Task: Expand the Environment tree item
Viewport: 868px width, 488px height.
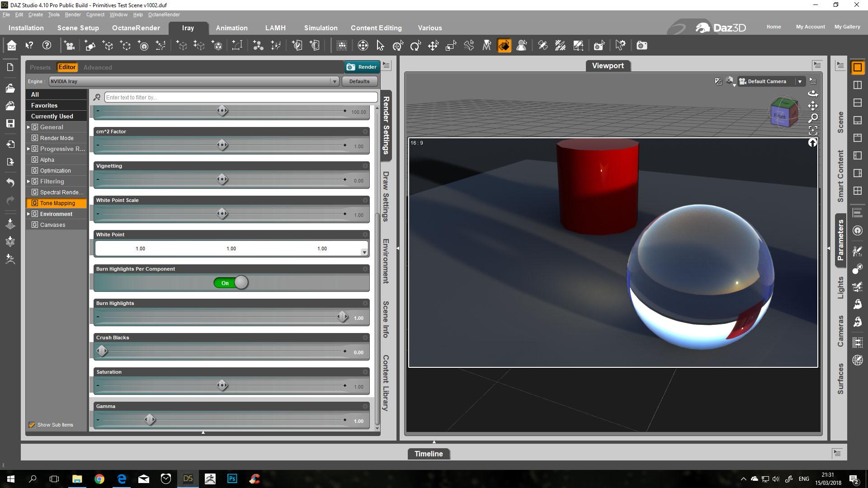Action: point(28,214)
